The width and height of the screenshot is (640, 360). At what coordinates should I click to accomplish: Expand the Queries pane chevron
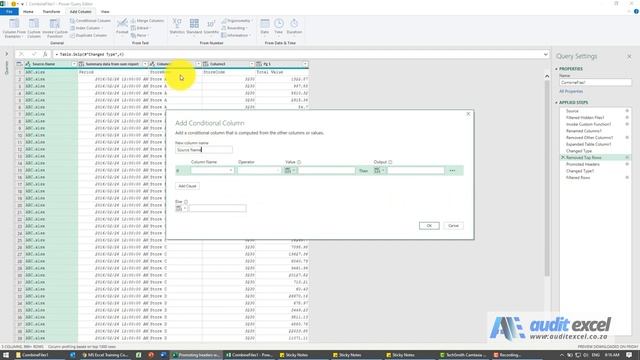coord(7,54)
